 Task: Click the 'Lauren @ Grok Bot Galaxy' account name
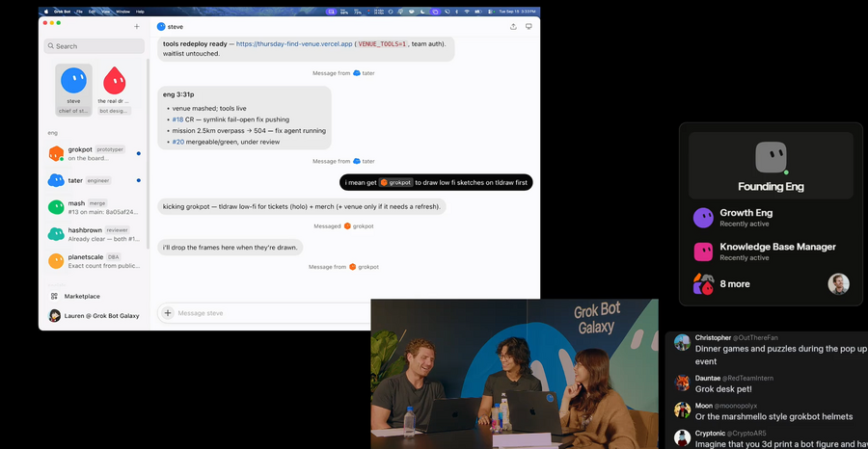pos(101,316)
